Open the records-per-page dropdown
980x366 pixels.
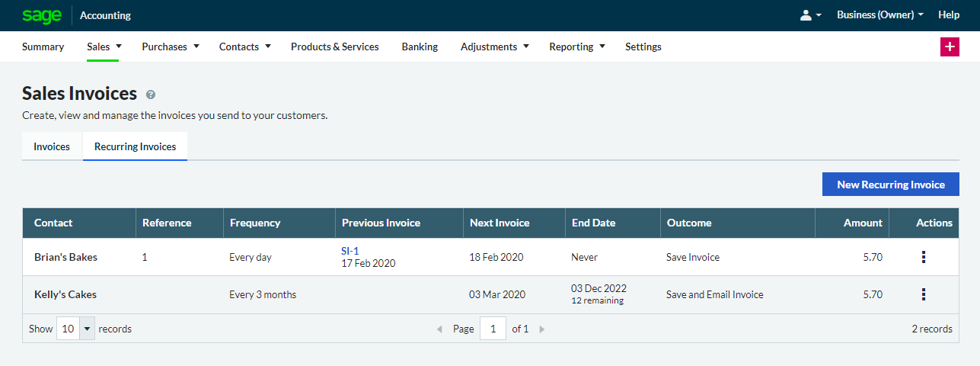tap(76, 329)
